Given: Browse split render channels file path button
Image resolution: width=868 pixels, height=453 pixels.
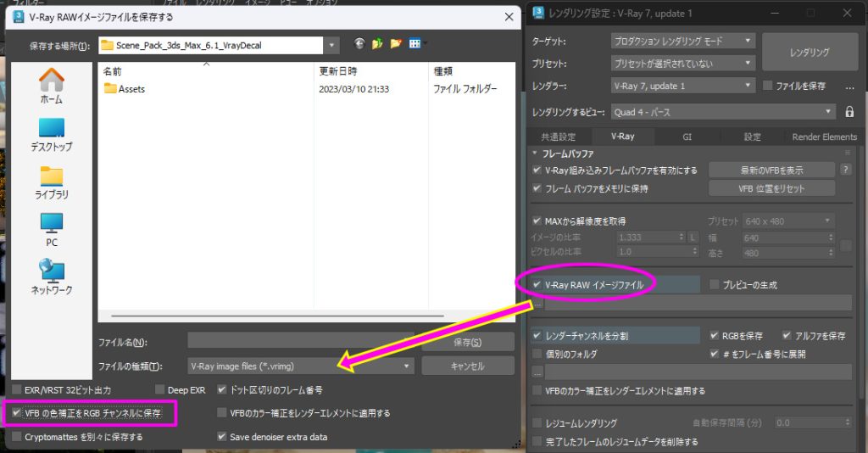Looking at the screenshot, I should point(537,372).
